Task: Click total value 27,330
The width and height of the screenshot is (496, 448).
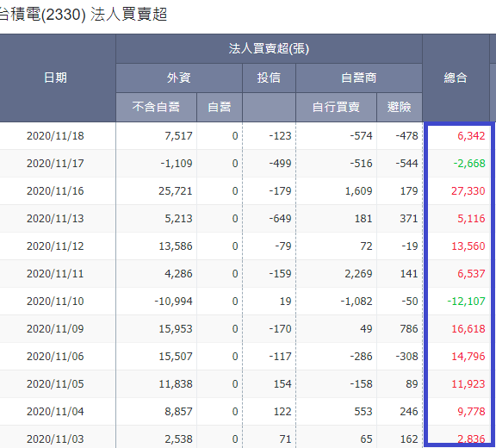Action: (468, 191)
